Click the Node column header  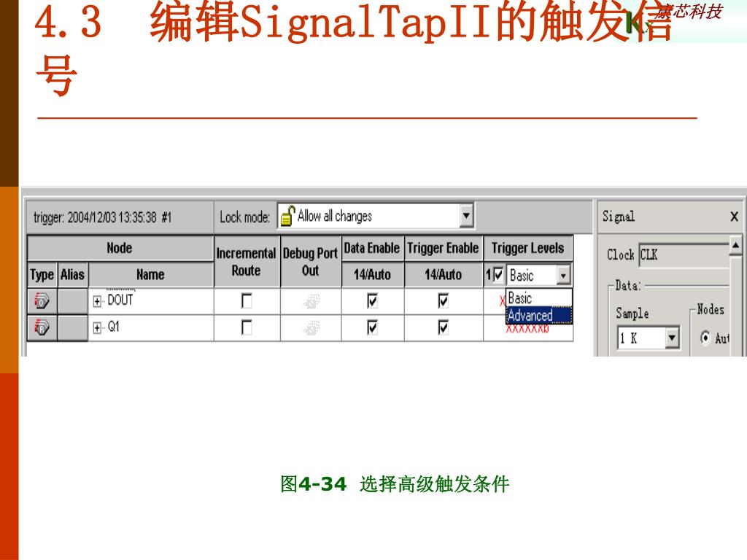tap(120, 248)
